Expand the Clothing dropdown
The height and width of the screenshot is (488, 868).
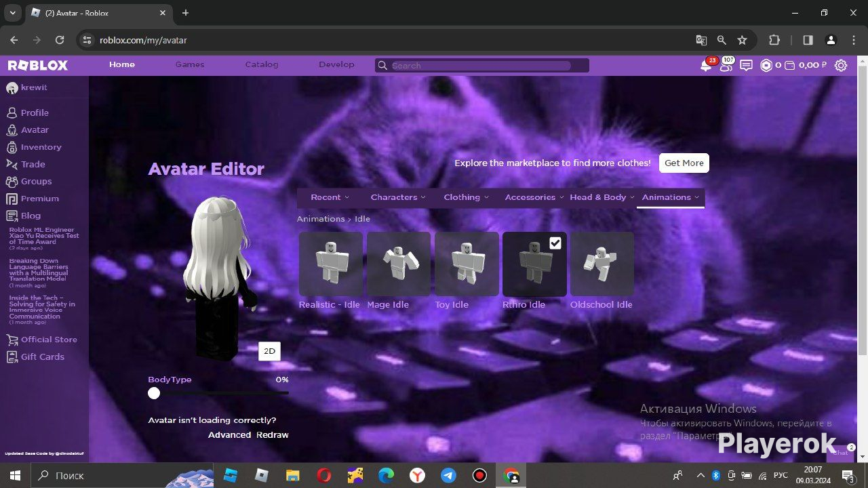coord(467,197)
